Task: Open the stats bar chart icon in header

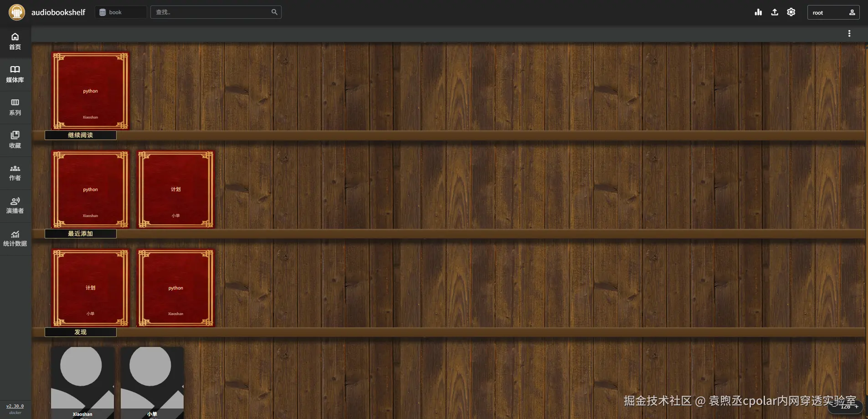Action: tap(758, 12)
